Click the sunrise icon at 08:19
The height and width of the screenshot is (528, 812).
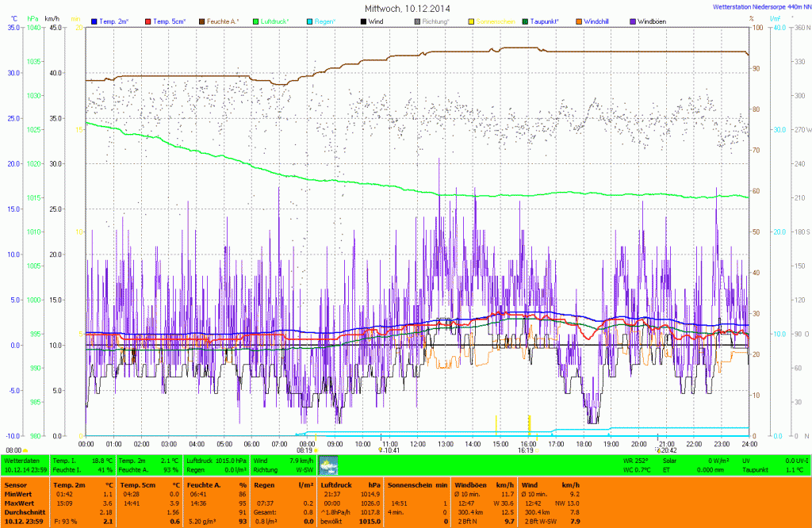click(315, 449)
